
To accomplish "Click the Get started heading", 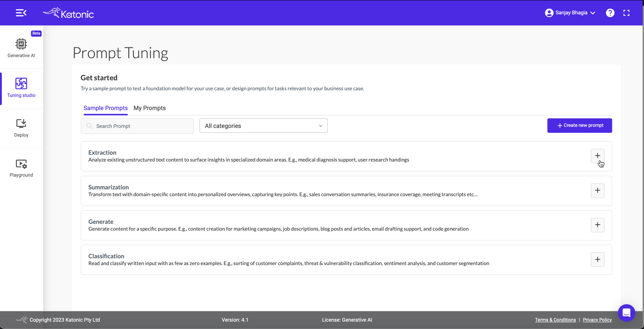I will pyautogui.click(x=99, y=77).
